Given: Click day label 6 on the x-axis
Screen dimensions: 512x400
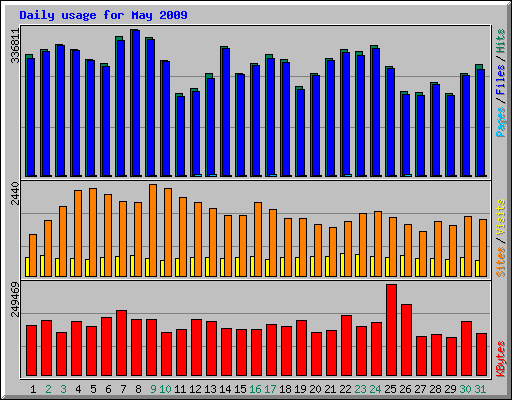Looking at the screenshot, I should click(108, 389).
